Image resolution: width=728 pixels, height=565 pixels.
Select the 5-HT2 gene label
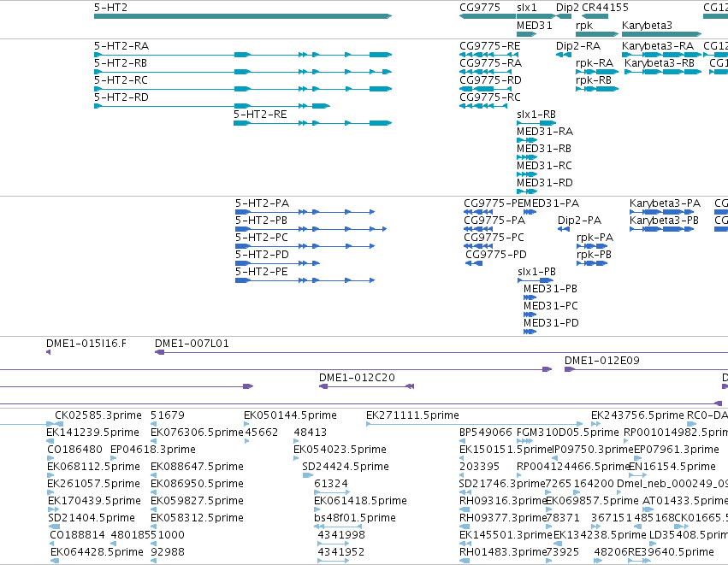pyautogui.click(x=110, y=8)
